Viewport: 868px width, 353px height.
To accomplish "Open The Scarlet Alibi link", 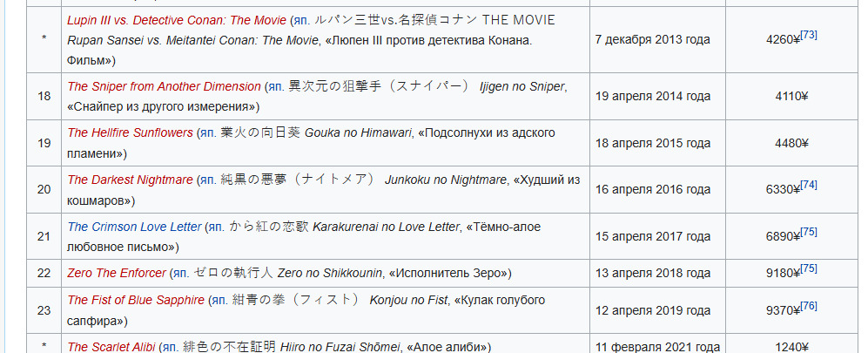I will 110,347.
